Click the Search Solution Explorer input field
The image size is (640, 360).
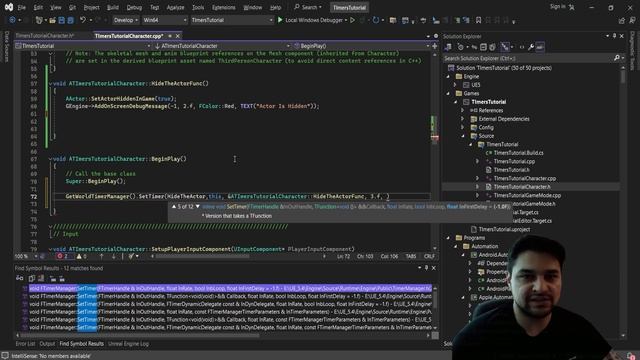[x=528, y=58]
